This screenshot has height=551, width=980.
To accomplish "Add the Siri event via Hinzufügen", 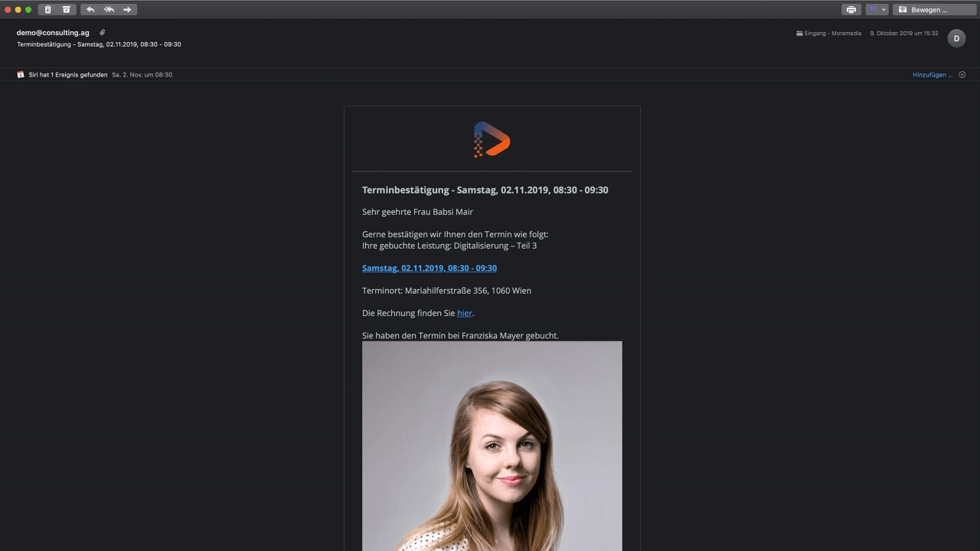I will [x=933, y=75].
